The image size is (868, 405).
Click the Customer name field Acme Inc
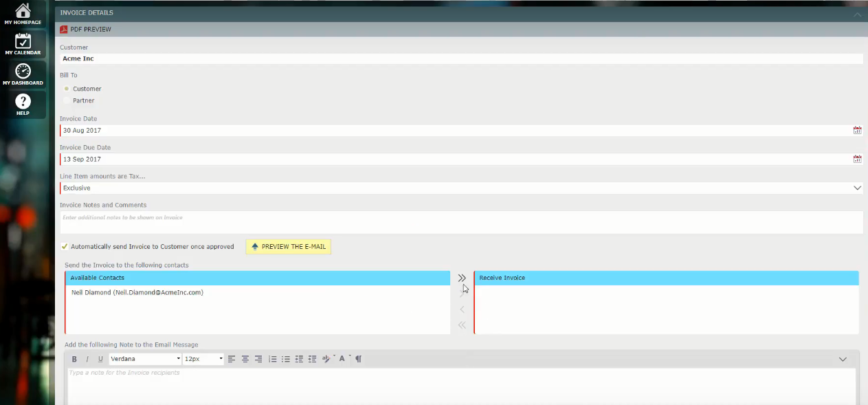pos(461,59)
